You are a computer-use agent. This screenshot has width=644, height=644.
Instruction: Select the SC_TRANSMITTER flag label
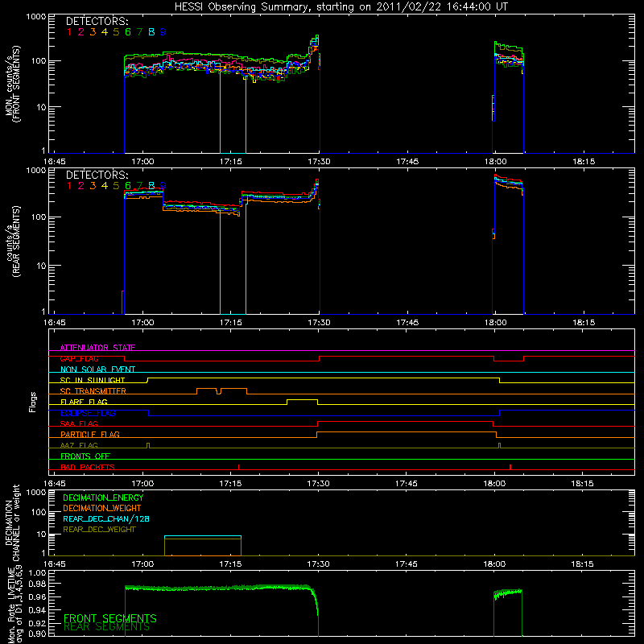(93, 391)
